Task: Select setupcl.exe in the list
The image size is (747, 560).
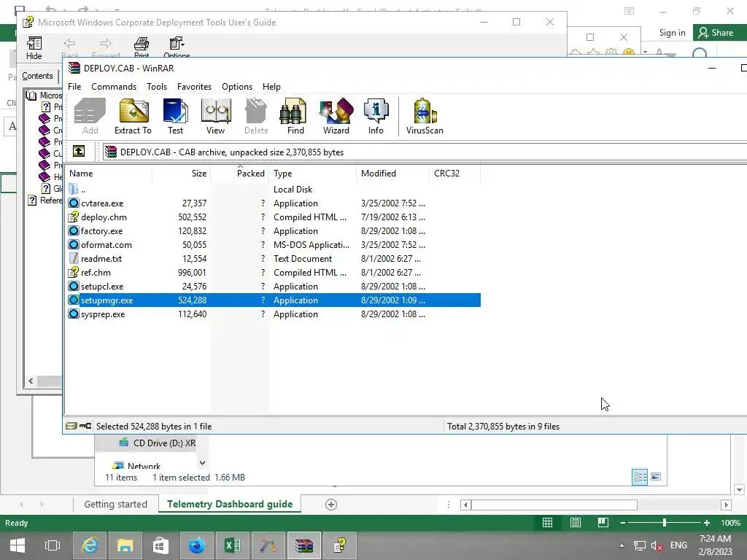Action: click(x=102, y=286)
